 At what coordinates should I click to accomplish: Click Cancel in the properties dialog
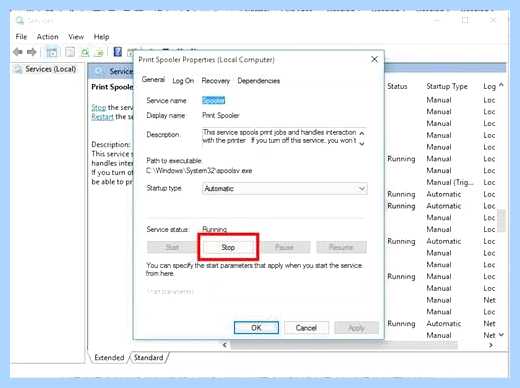point(306,328)
